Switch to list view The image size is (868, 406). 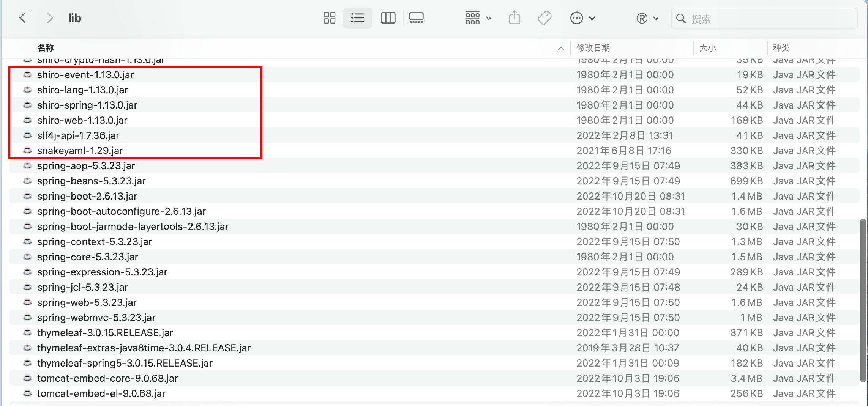(357, 18)
